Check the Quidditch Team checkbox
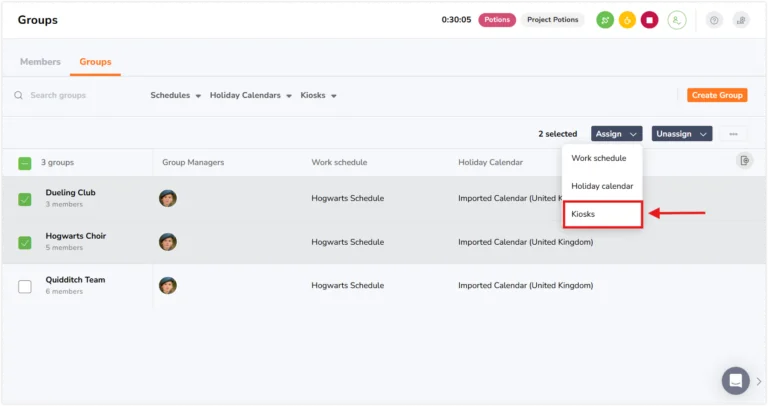This screenshot has width=768, height=406. click(x=24, y=287)
